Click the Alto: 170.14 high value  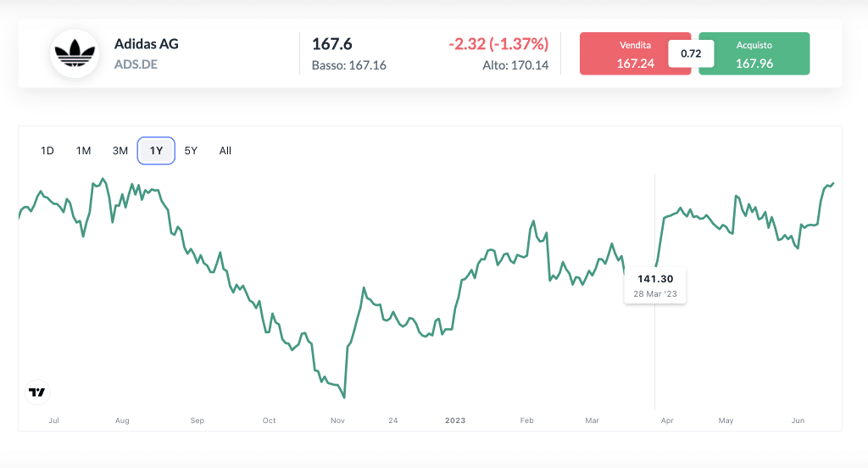pyautogui.click(x=515, y=65)
